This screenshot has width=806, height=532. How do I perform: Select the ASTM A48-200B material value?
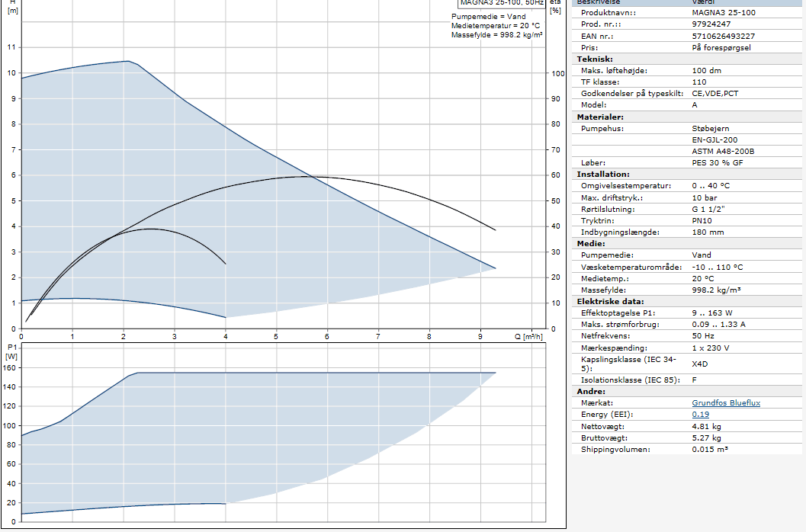point(723,151)
